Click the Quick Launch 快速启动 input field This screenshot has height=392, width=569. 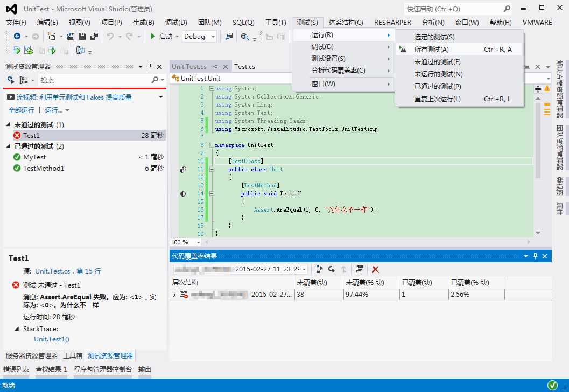(454, 9)
